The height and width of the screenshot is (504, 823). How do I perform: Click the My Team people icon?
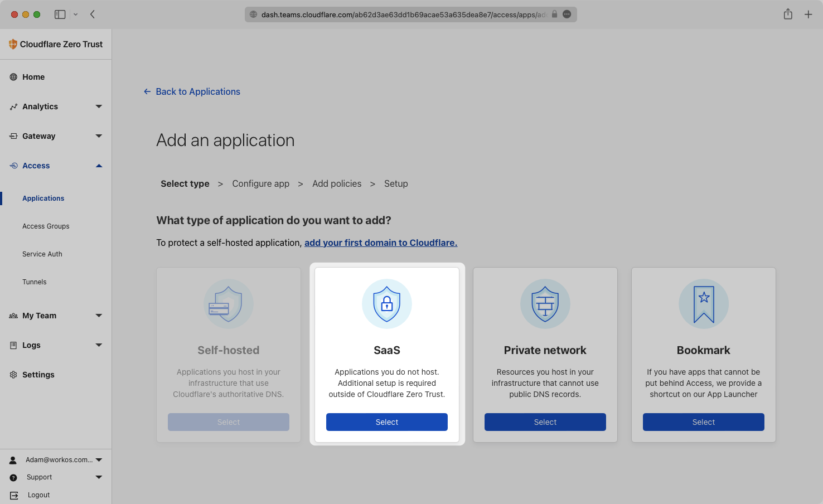[13, 316]
